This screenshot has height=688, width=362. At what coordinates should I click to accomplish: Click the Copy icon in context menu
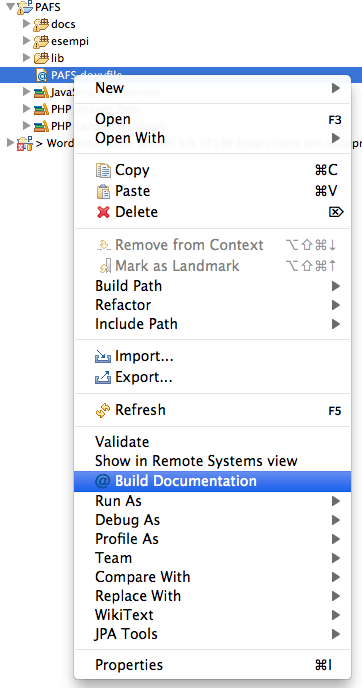[x=103, y=170]
